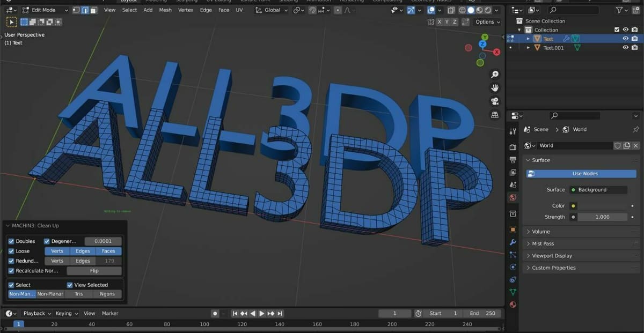Click the pan hand viewport gizmo

(495, 88)
